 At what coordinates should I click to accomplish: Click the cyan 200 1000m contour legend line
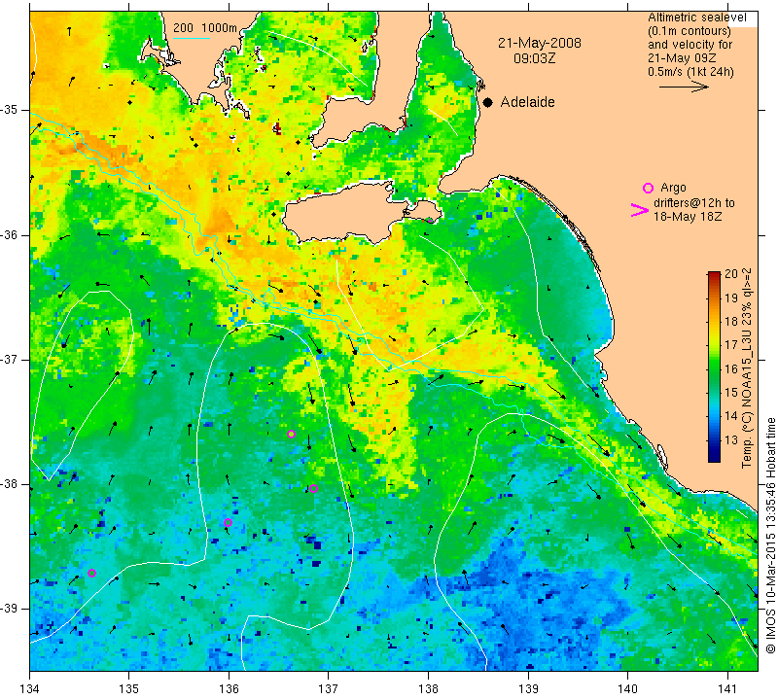(x=192, y=38)
